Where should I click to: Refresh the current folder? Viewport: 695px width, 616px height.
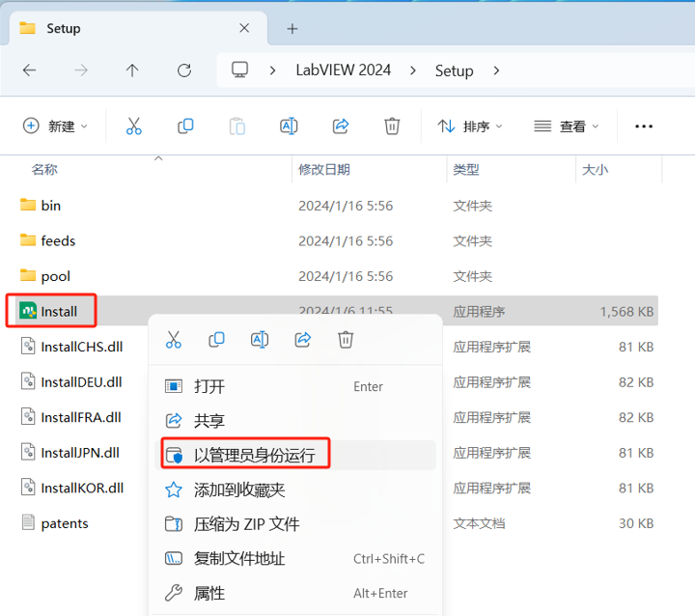pos(184,70)
